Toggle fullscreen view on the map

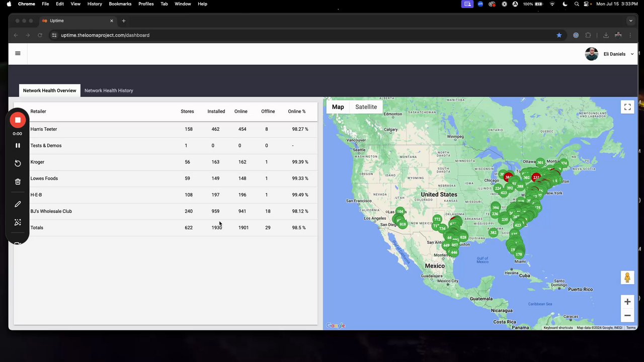[627, 107]
